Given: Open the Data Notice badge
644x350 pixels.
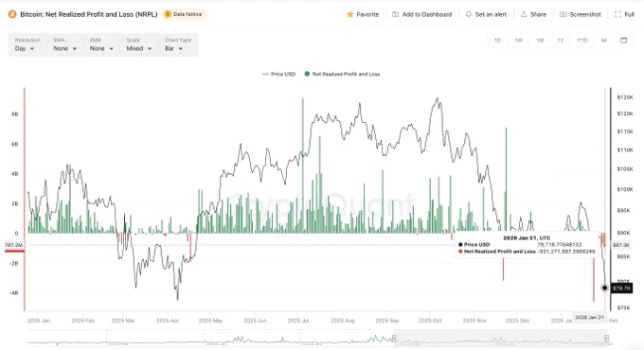Looking at the screenshot, I should [184, 14].
